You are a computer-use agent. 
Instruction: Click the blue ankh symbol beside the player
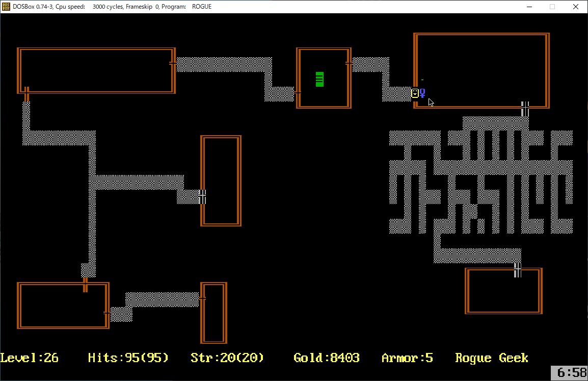point(422,93)
